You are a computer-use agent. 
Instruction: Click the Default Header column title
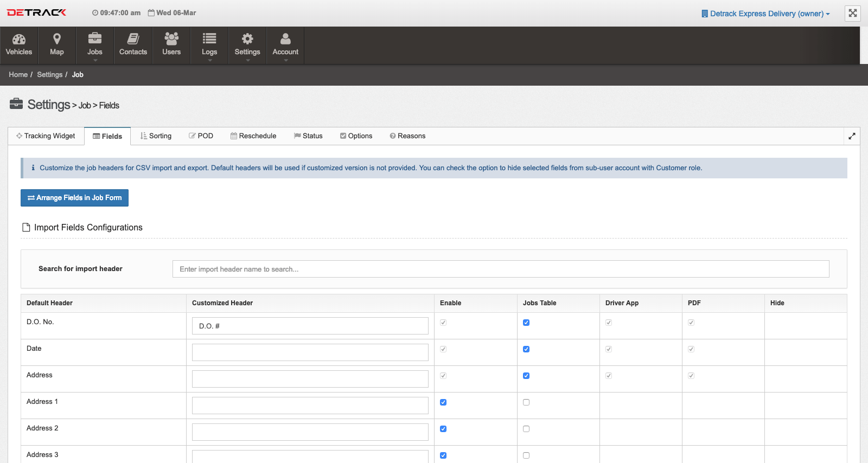(49, 303)
